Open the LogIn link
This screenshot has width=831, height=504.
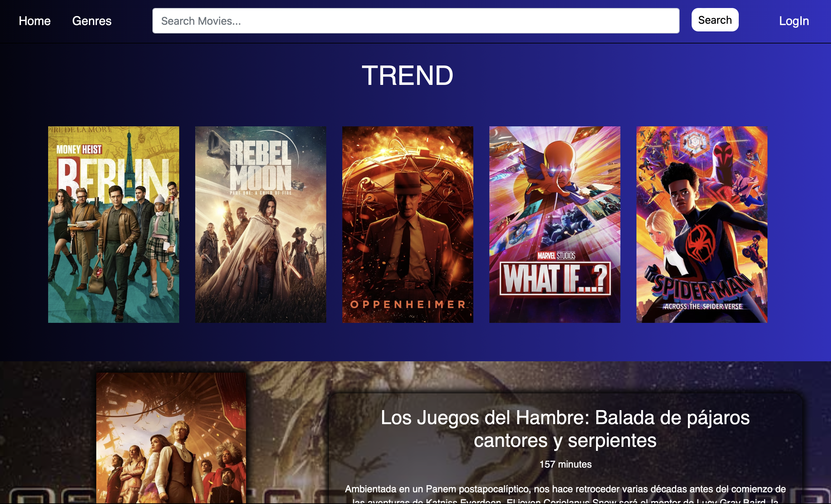(x=794, y=21)
